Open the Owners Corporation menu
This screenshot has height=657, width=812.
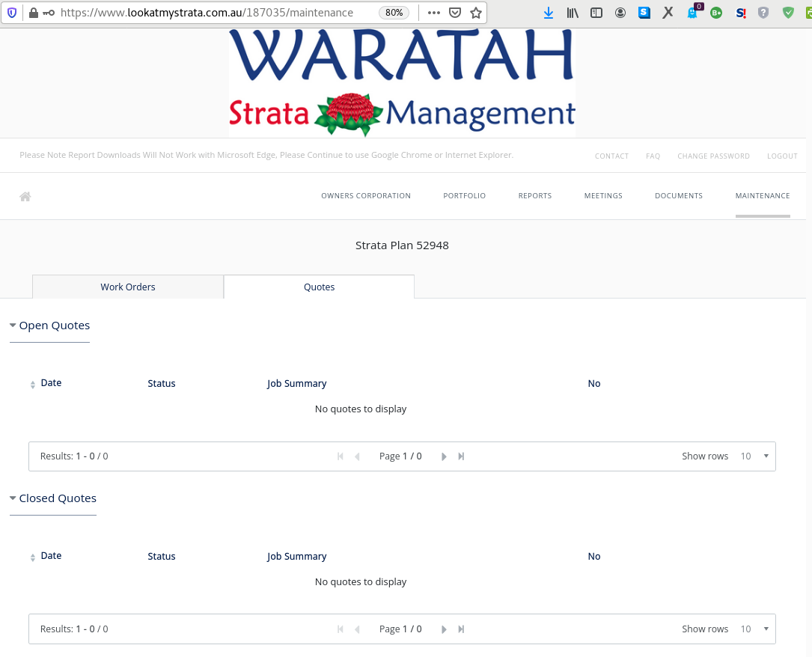click(366, 196)
